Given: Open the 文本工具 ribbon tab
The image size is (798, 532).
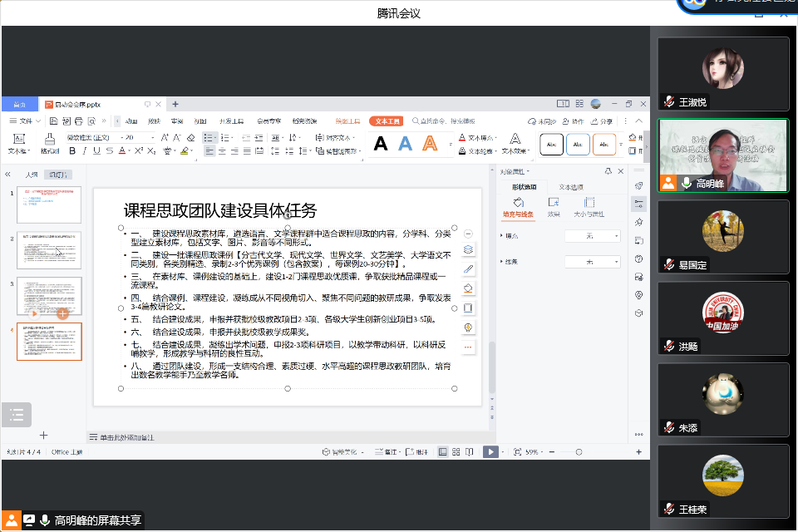Looking at the screenshot, I should (x=387, y=121).
